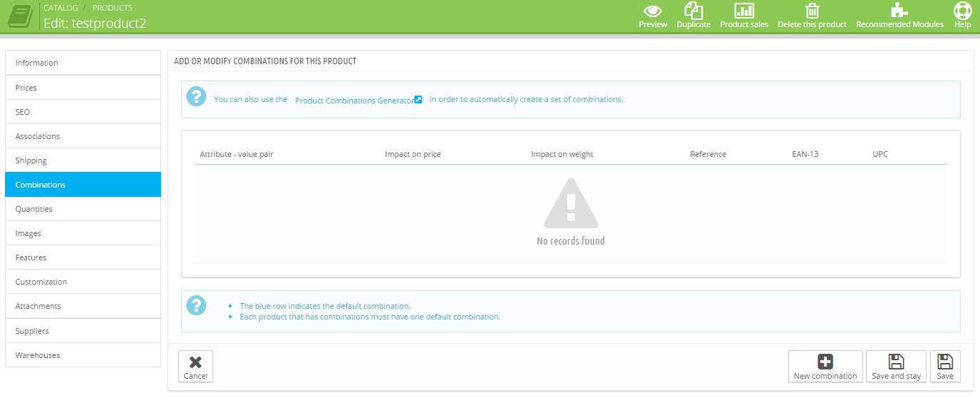Select the Quantities tab
The image size is (980, 398).
click(x=83, y=209)
